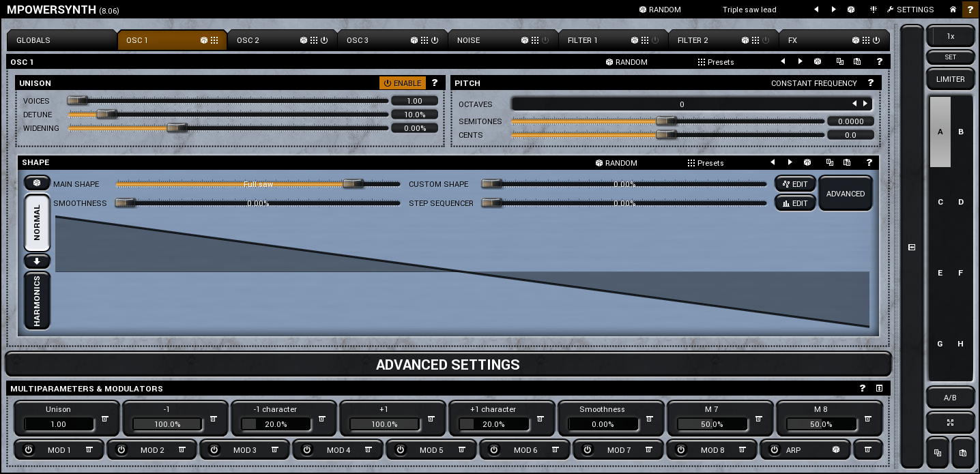Click down-arrow button below NORMAL
Image resolution: width=980 pixels, height=474 pixels.
coord(37,261)
